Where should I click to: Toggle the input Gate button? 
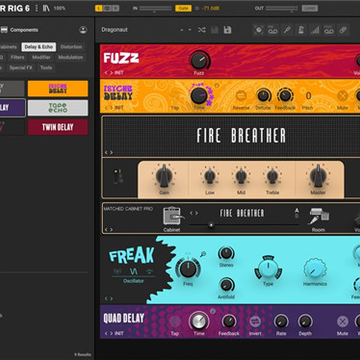point(183,8)
